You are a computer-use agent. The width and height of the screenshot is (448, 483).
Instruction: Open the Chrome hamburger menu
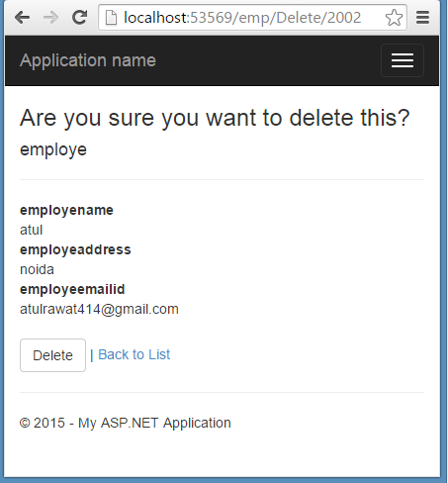422,17
